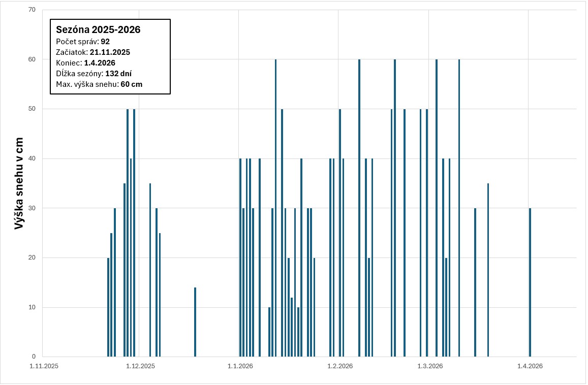588x385 pixels.
Task: Click the last bar near 1.4.2026
Action: [530, 282]
